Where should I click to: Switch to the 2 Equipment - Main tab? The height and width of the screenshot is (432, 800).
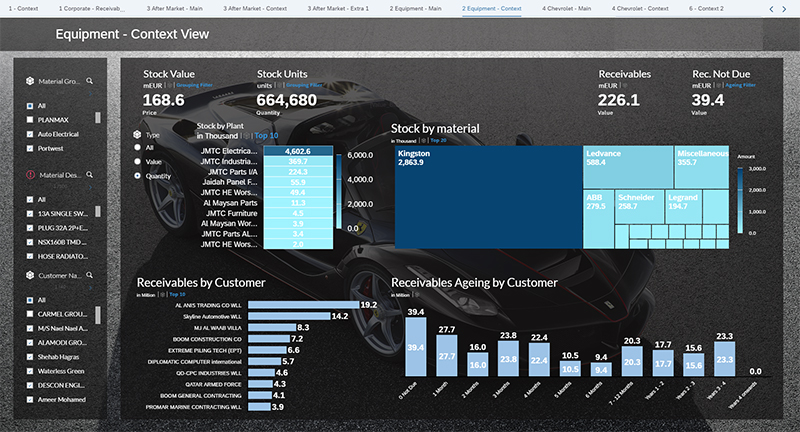pyautogui.click(x=416, y=9)
